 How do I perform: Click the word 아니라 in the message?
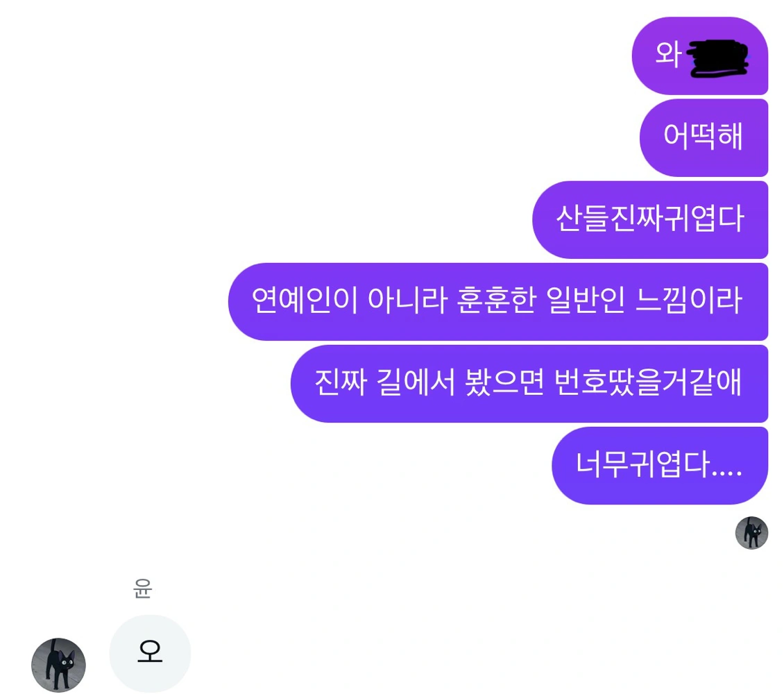[407, 301]
